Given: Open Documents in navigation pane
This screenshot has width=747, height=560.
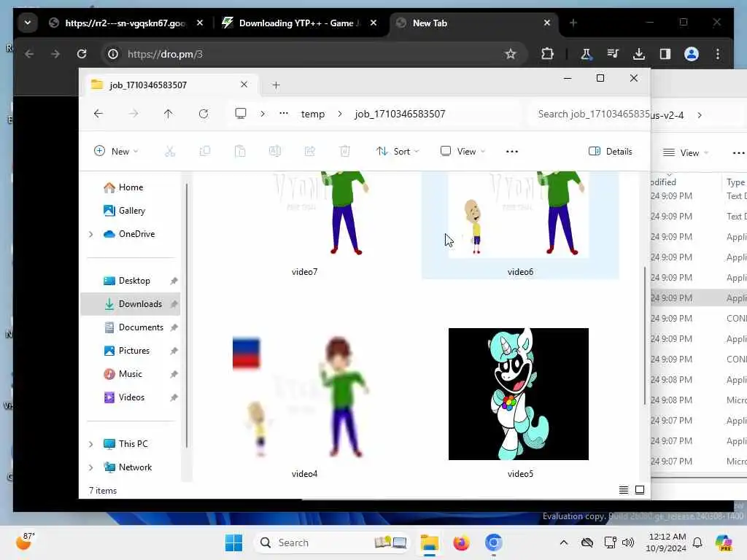Looking at the screenshot, I should [x=141, y=327].
